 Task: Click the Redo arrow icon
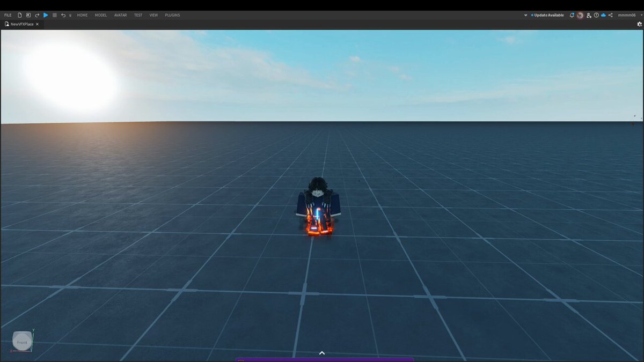[37, 16]
